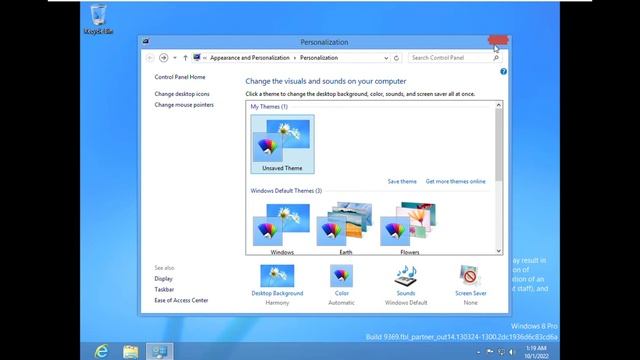Go back with the navigation arrow
Screen dimensions: 640x360
point(150,58)
